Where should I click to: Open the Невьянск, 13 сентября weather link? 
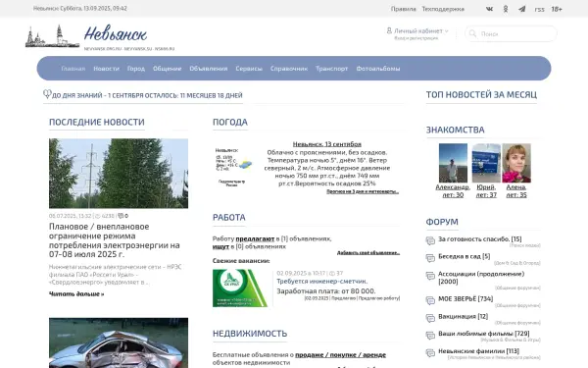(327, 144)
